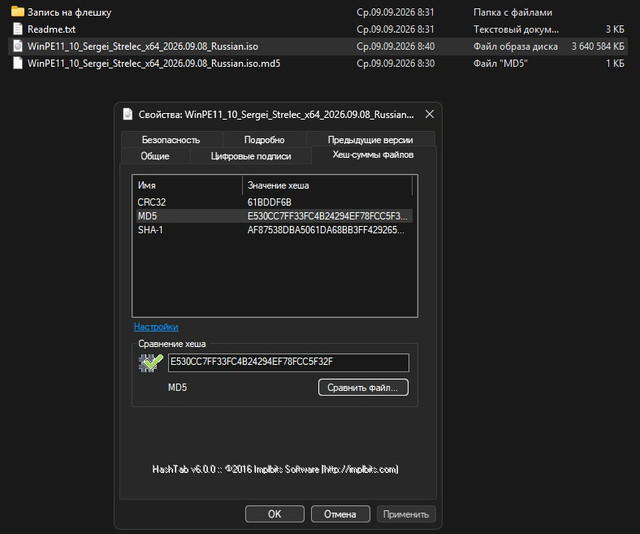Click the Имя column header
640x534 pixels.
pos(188,185)
